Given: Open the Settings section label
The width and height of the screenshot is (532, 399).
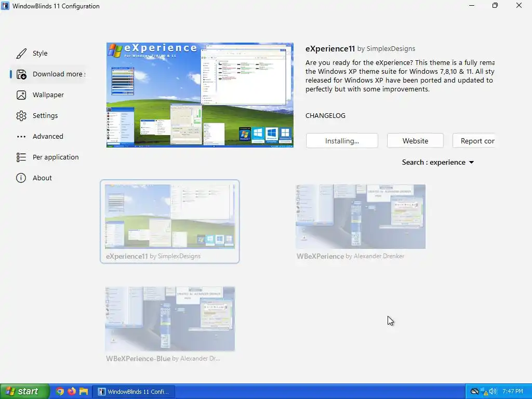Looking at the screenshot, I should [45, 116].
